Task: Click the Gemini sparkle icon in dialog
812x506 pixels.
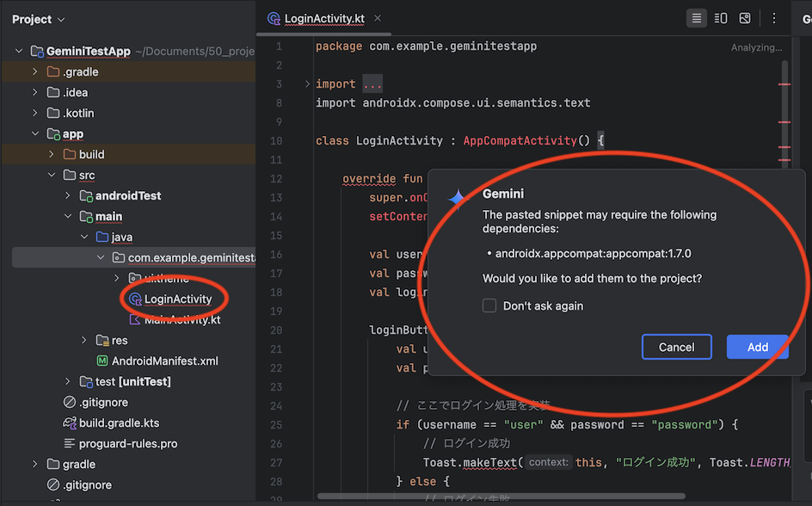Action: point(458,199)
